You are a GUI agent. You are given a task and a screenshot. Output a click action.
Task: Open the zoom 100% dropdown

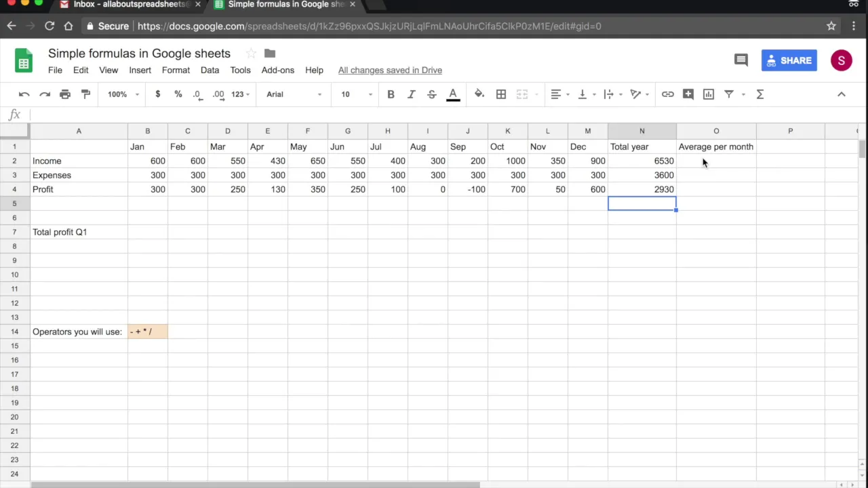coord(123,94)
